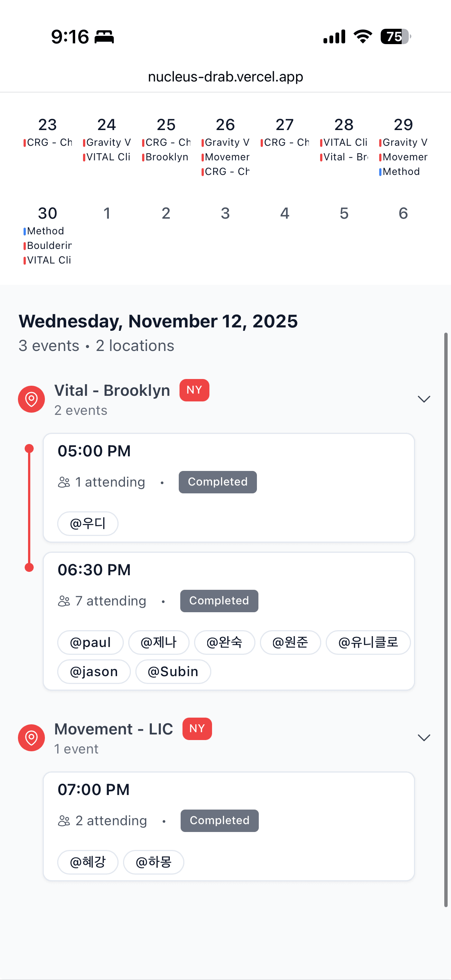Click the Method event label under date 30

45,231
